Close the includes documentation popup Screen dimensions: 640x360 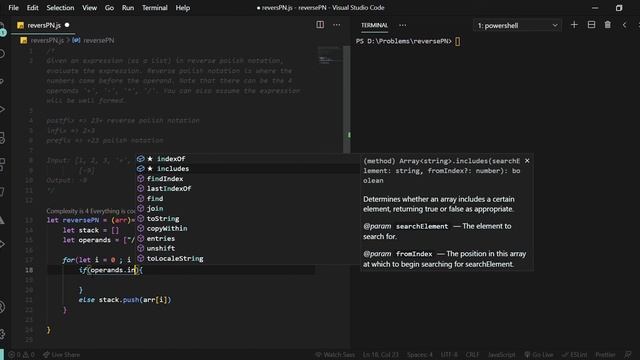(527, 161)
